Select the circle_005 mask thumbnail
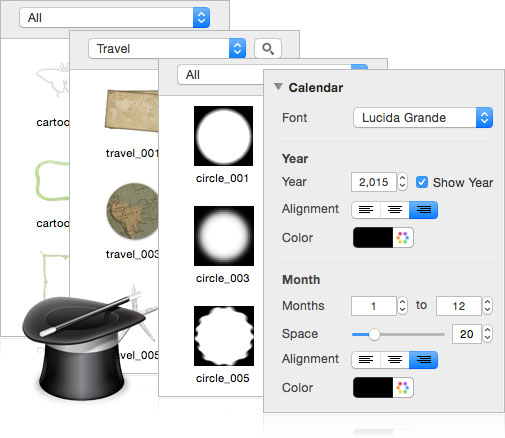The height and width of the screenshot is (438, 505). click(x=224, y=336)
